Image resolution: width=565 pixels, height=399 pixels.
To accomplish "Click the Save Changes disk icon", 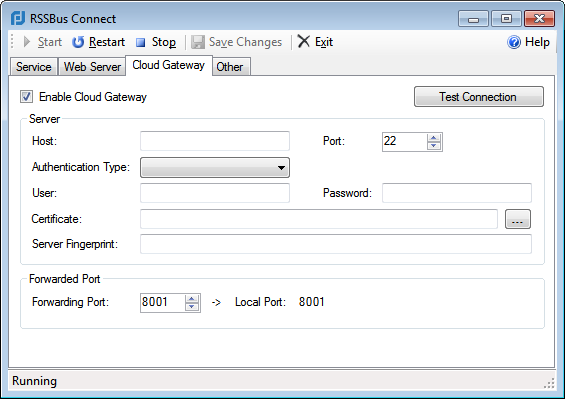I will click(197, 42).
